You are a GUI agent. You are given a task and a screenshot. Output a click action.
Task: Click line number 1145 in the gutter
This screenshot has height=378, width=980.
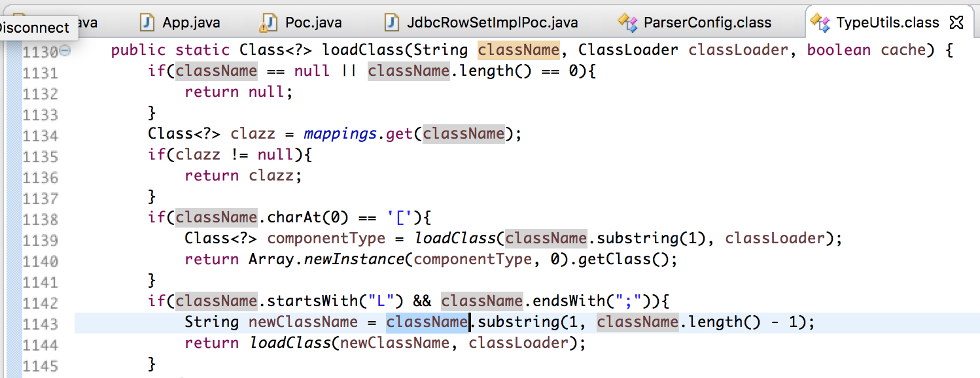click(x=41, y=366)
